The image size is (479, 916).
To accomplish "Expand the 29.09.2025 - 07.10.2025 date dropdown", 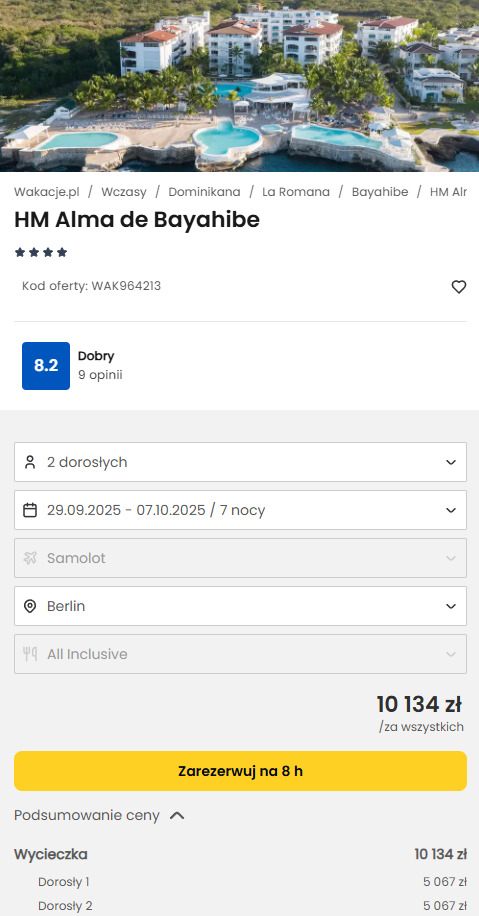I will click(240, 510).
